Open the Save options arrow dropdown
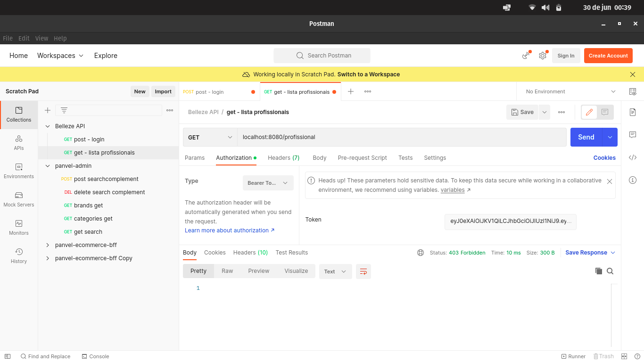The height and width of the screenshot is (362, 644). [x=545, y=112]
